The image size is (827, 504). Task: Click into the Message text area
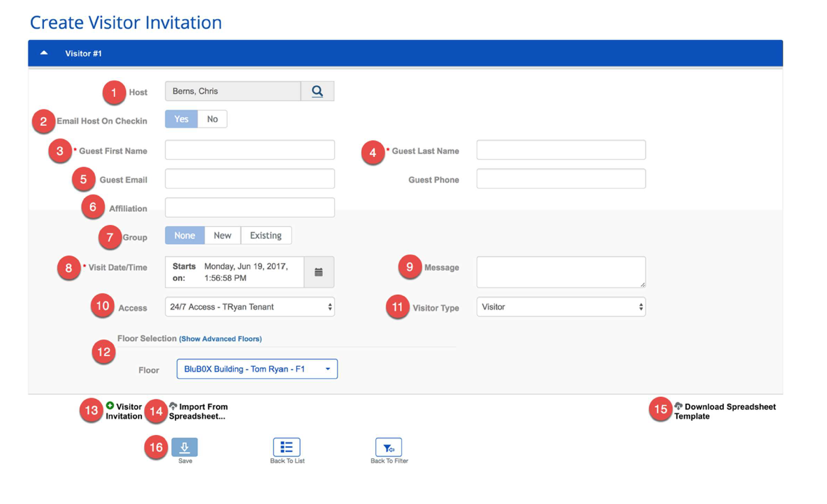tap(561, 272)
